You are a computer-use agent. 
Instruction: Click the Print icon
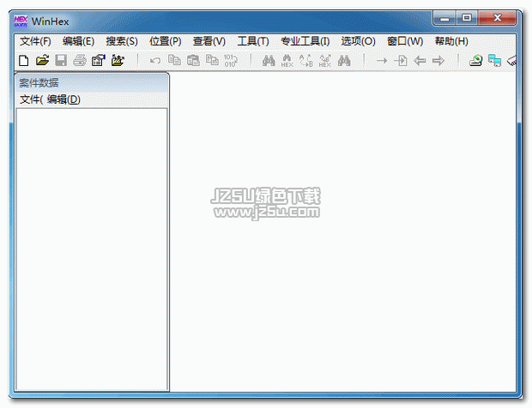coord(80,61)
